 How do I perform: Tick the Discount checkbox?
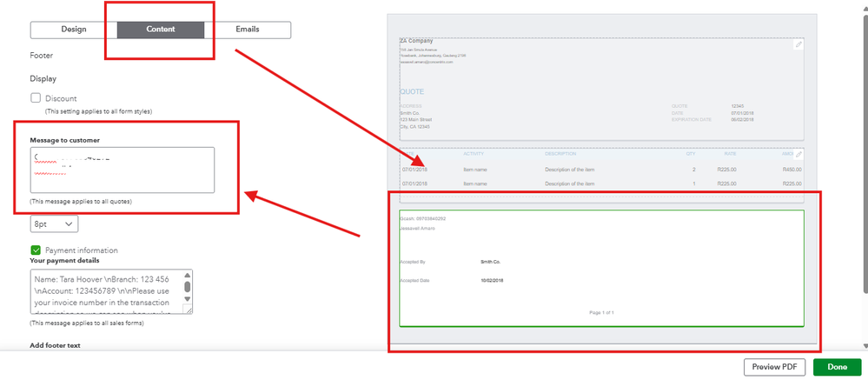click(36, 98)
